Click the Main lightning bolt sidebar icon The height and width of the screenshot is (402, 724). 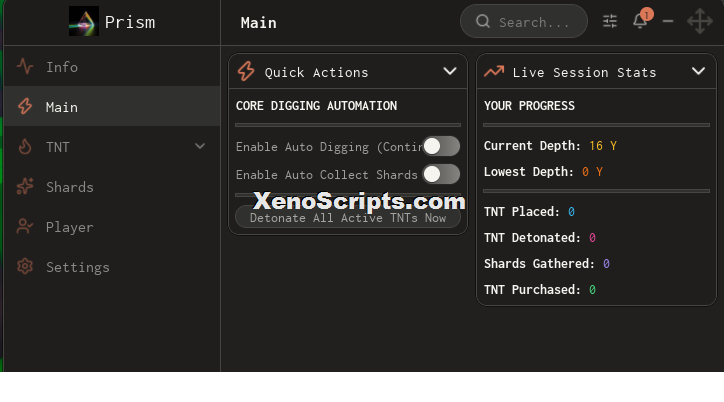(25, 107)
